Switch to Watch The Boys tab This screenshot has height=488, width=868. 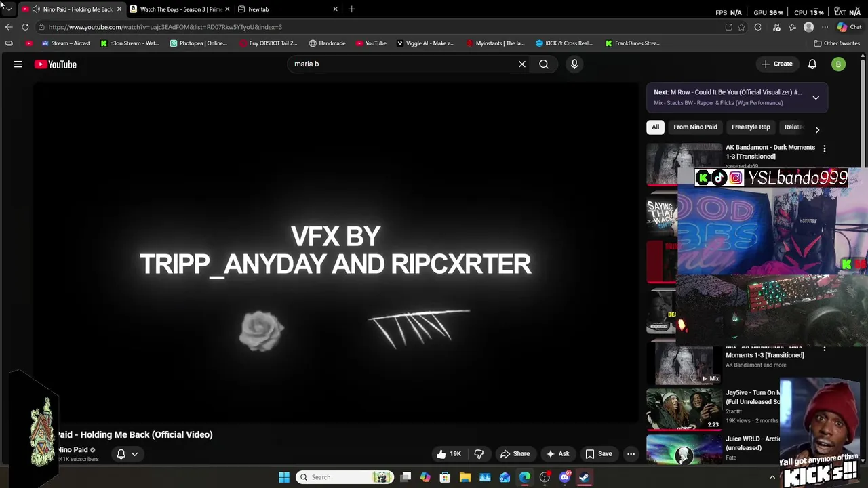coord(180,9)
